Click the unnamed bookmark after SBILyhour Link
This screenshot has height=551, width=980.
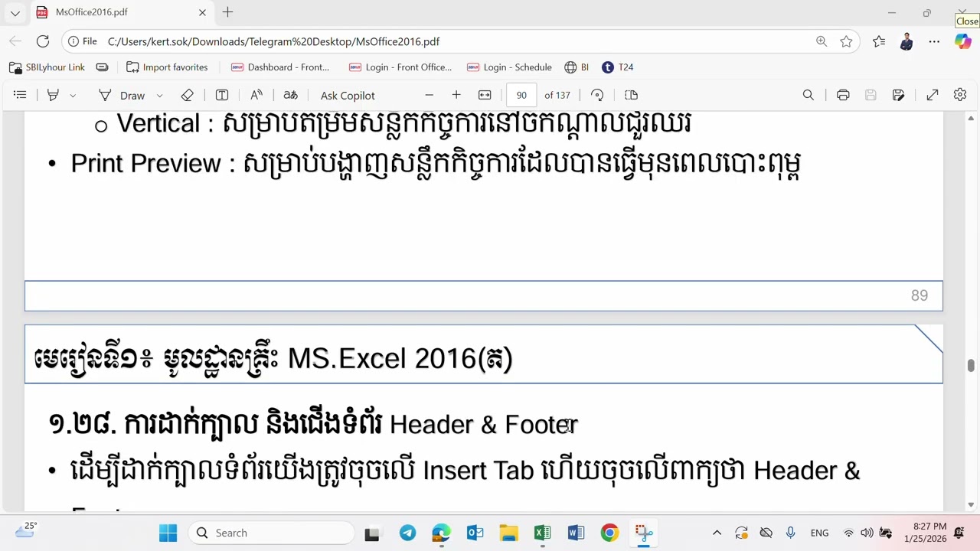pyautogui.click(x=102, y=67)
